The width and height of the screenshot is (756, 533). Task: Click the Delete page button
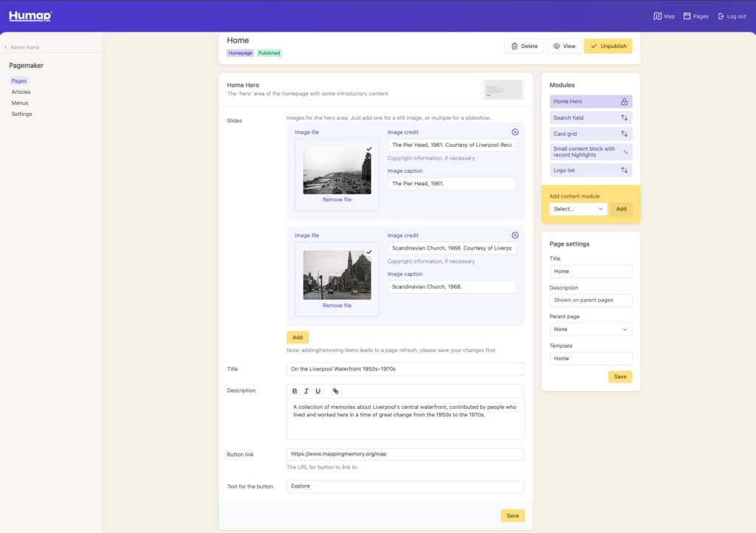(x=524, y=46)
